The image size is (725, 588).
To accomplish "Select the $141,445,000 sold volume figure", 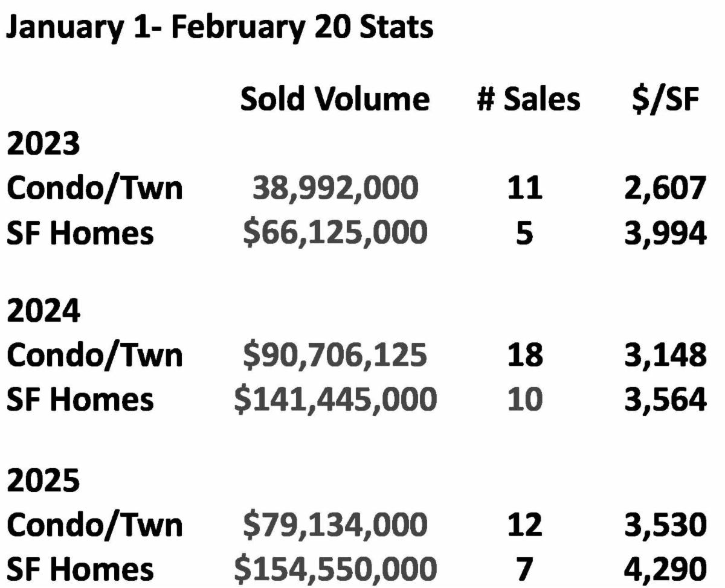I will [x=335, y=400].
